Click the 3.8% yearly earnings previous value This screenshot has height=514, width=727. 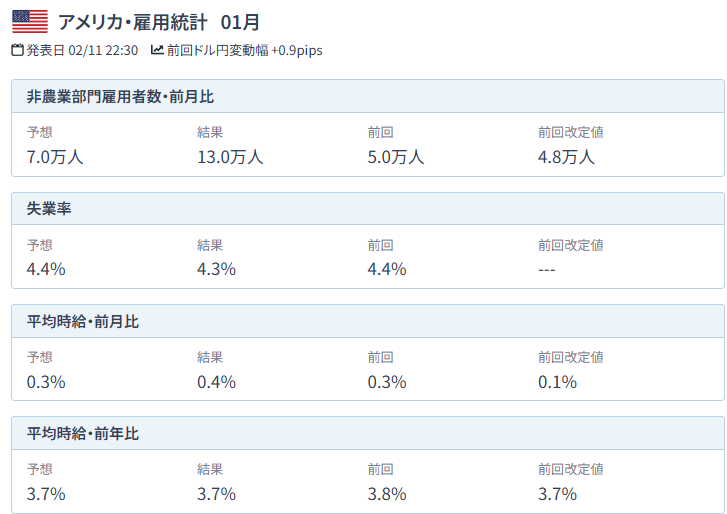tap(387, 493)
